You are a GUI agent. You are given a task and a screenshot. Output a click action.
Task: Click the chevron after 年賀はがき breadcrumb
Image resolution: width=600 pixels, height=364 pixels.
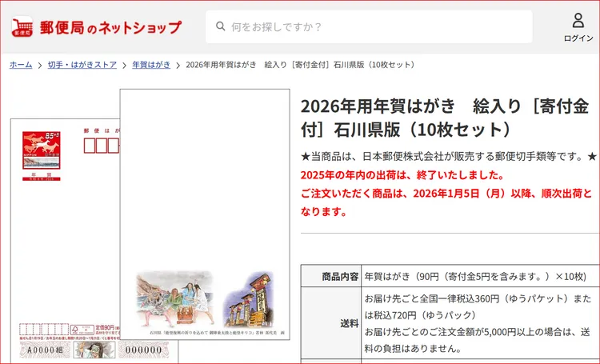(178, 65)
